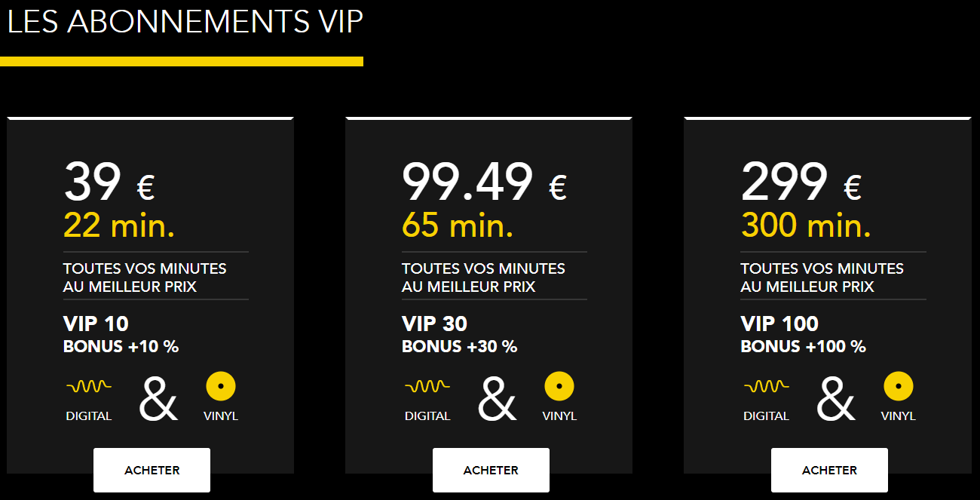Click the ampersand symbol in VIP 100 card

[836, 399]
